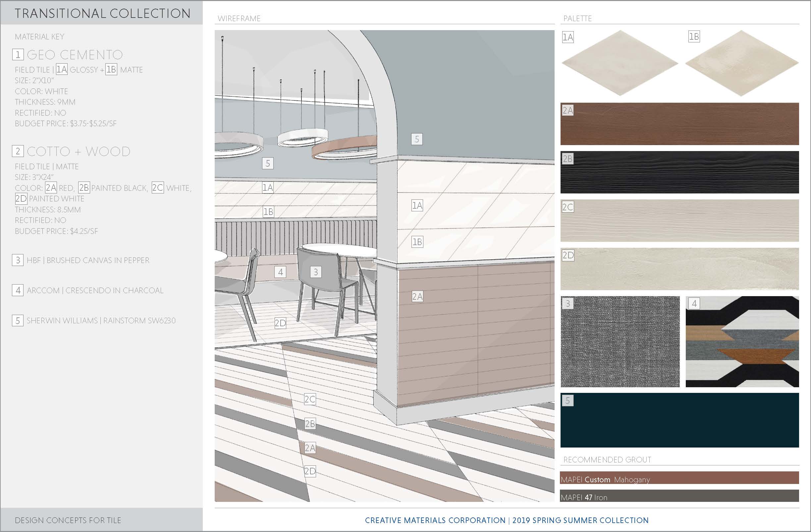Click the SIZE: 3"X24" text

coord(34,177)
